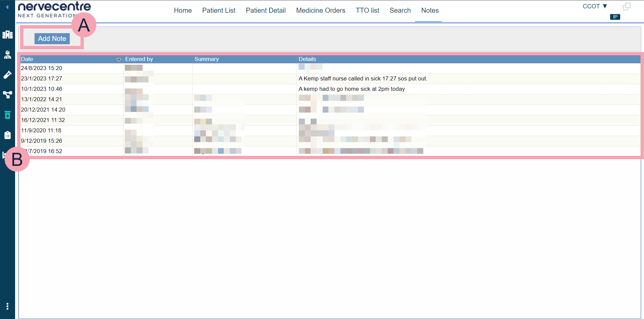Click the green medicine bottle icon

point(7,115)
